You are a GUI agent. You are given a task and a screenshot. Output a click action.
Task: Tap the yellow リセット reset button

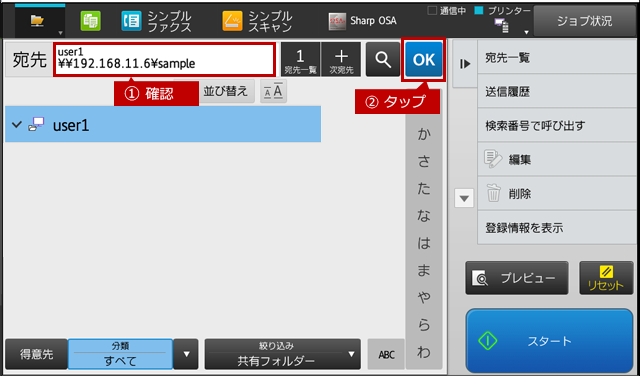(606, 278)
